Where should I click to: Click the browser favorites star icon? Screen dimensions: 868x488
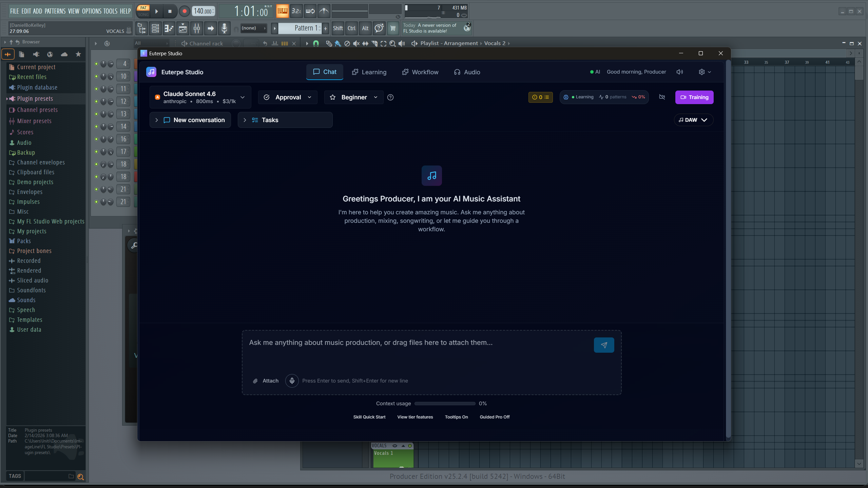(x=78, y=54)
